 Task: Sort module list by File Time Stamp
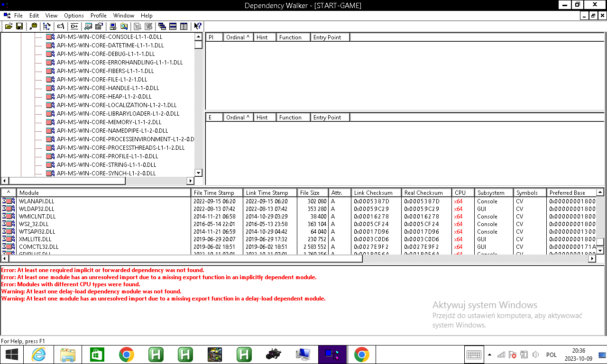[x=217, y=192]
